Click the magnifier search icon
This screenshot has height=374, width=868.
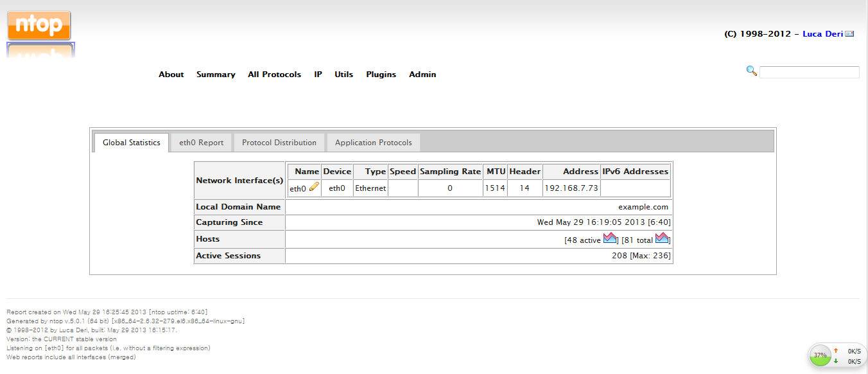[x=751, y=71]
